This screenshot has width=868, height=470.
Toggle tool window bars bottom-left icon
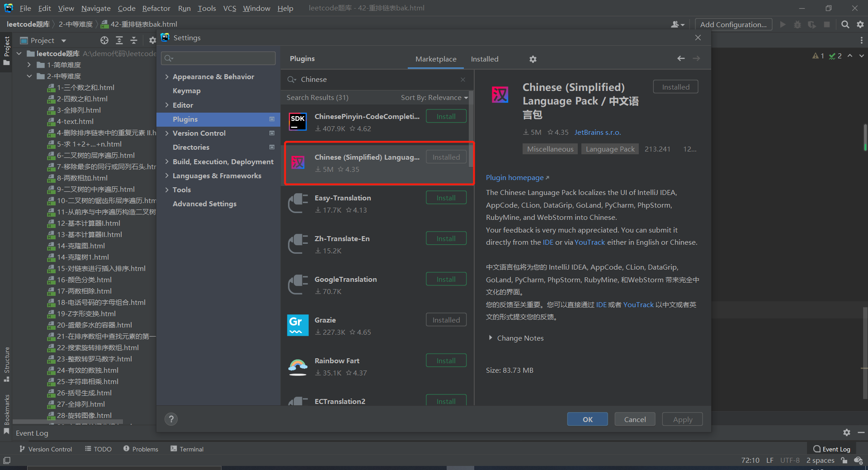[x=7, y=461]
